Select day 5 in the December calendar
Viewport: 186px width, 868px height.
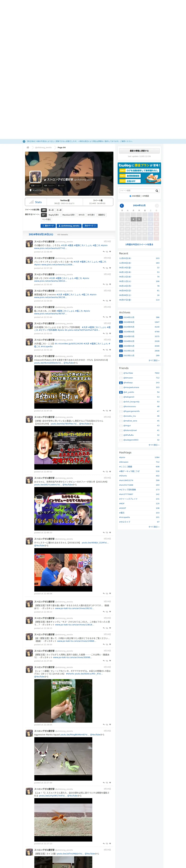139,219
